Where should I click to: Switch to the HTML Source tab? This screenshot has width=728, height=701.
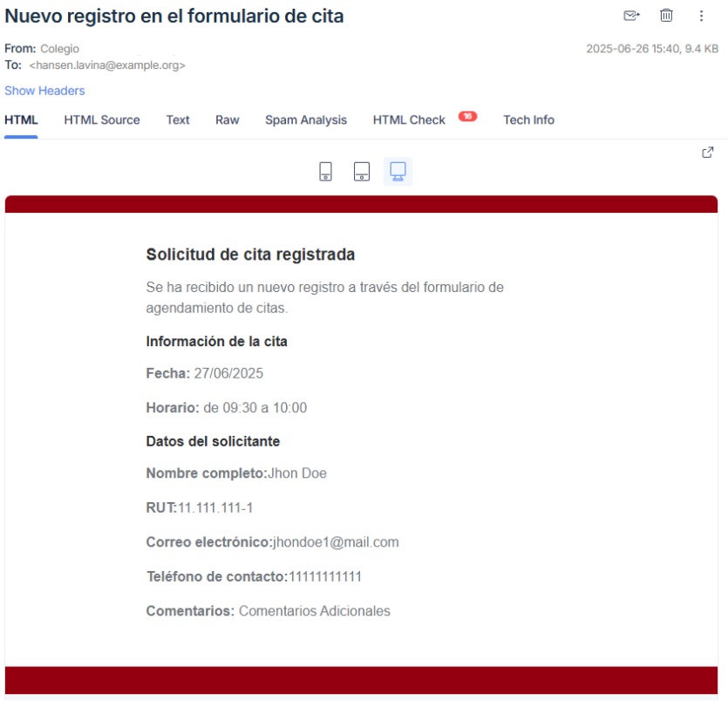[102, 120]
